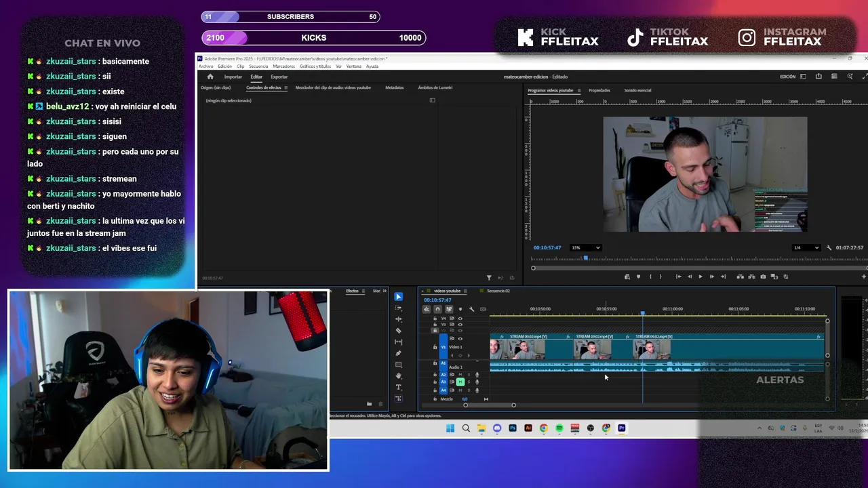Click Go to In point button
This screenshot has width=868, height=488.
(679, 277)
